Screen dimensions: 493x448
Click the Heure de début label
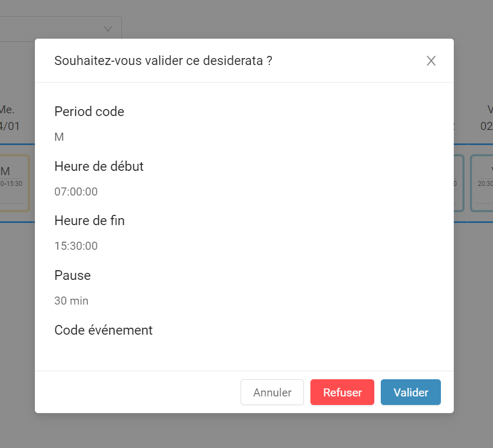tap(99, 167)
